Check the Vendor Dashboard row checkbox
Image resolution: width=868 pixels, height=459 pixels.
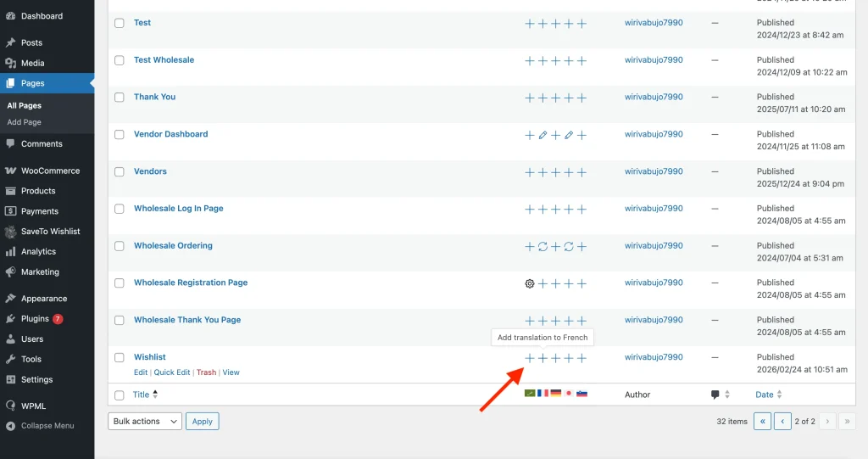119,135
